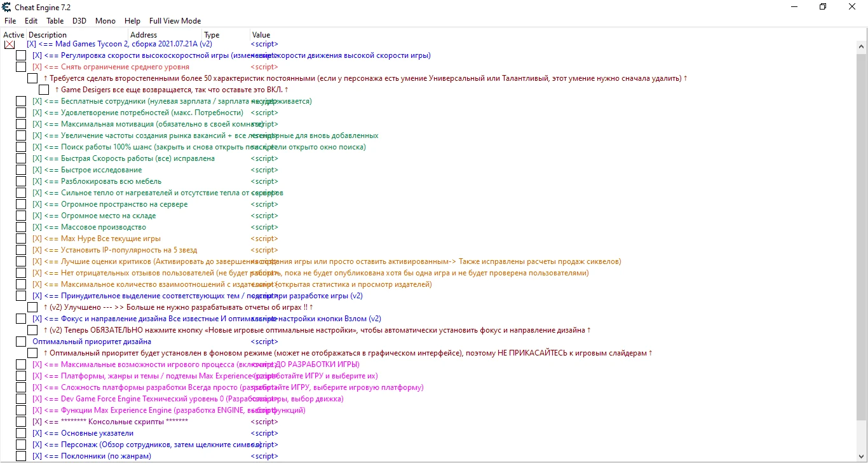Tick the 'Поклонники (по жанрам)' checkbox
Image resolution: width=868 pixels, height=463 pixels.
(x=21, y=457)
